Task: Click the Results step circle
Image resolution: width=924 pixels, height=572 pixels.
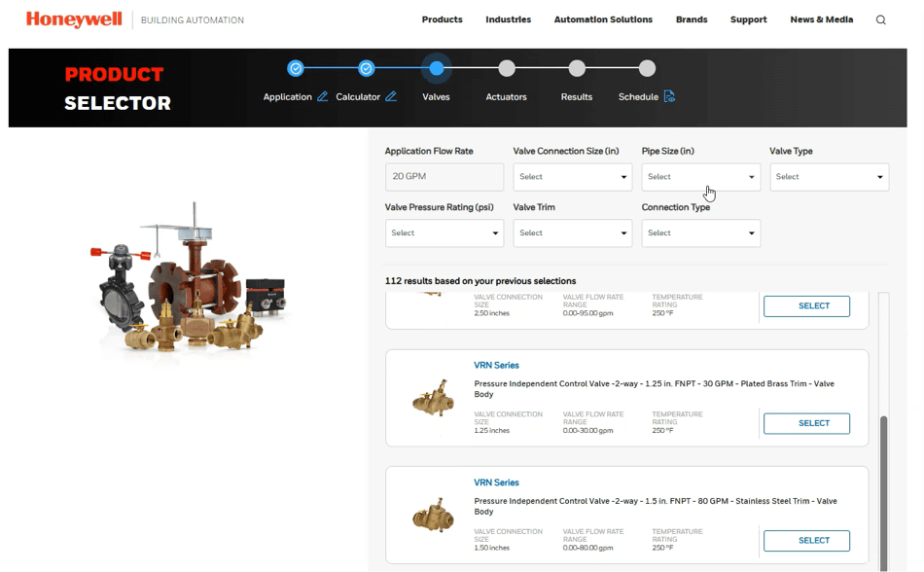Action: point(577,68)
